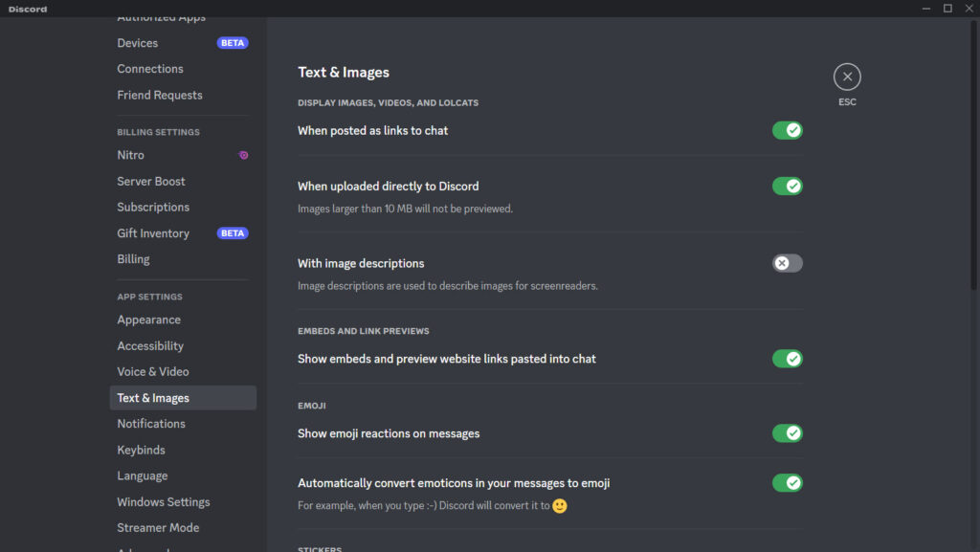Open the Connections settings page

point(150,69)
